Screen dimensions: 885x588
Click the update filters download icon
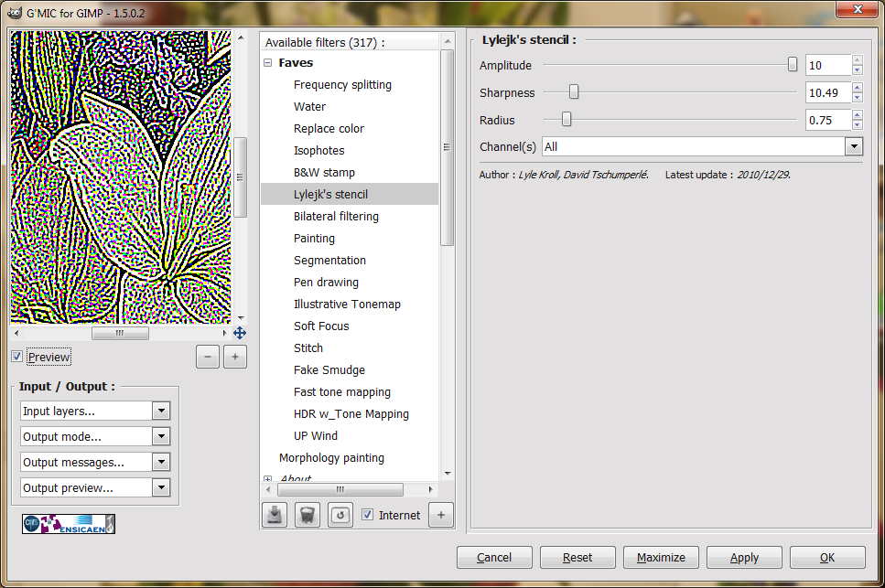(275, 515)
